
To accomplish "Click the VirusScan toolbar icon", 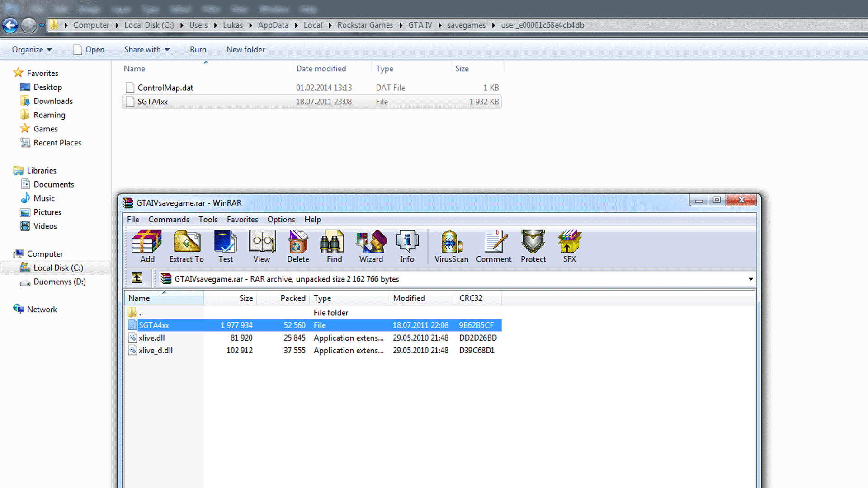I will pyautogui.click(x=452, y=246).
